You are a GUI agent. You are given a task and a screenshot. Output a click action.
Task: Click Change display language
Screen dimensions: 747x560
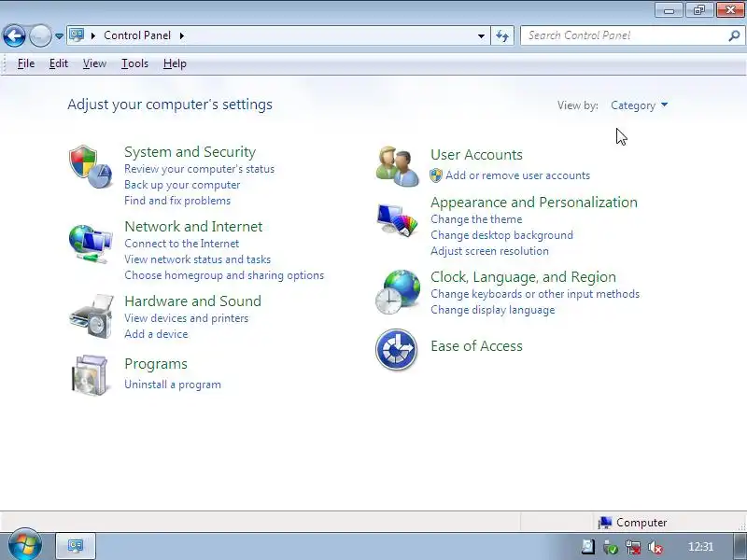point(493,310)
